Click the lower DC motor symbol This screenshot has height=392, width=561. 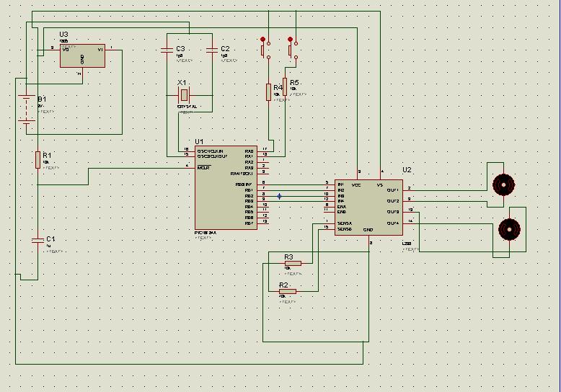coord(509,229)
